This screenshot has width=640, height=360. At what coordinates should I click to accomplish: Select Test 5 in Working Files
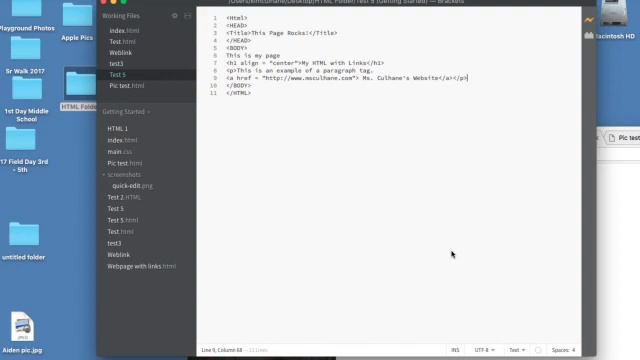118,75
